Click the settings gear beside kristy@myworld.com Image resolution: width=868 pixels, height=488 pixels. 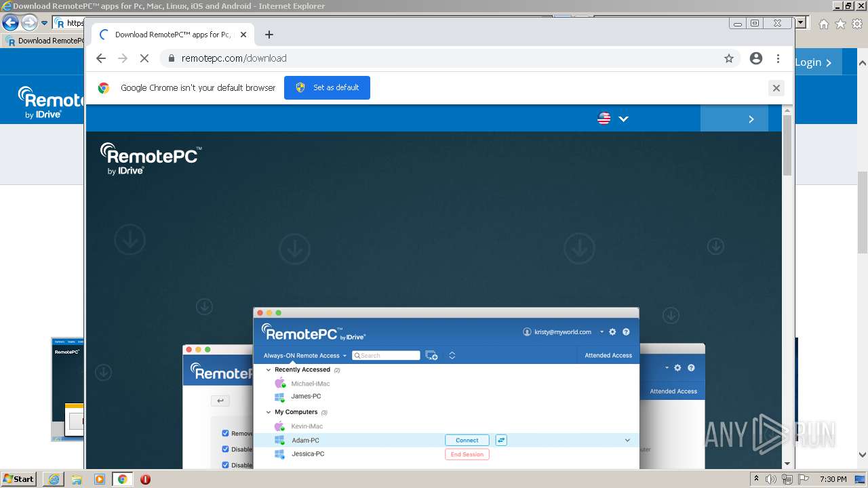tap(612, 332)
